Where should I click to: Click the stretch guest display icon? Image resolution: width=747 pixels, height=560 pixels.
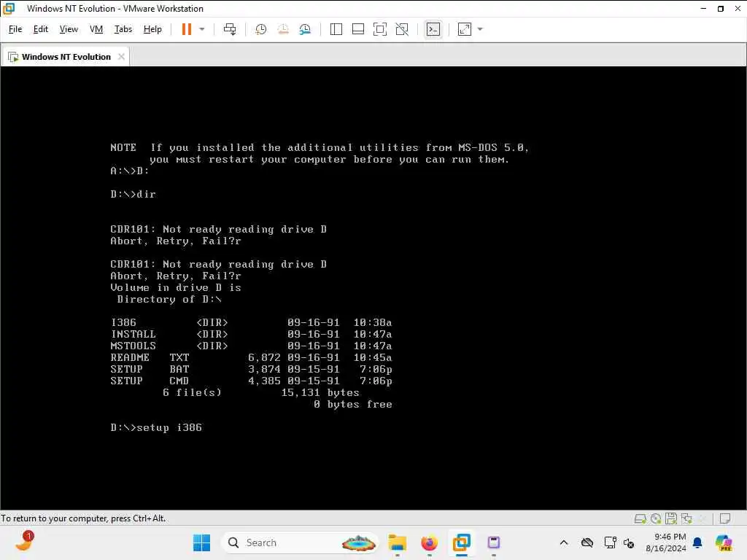465,29
